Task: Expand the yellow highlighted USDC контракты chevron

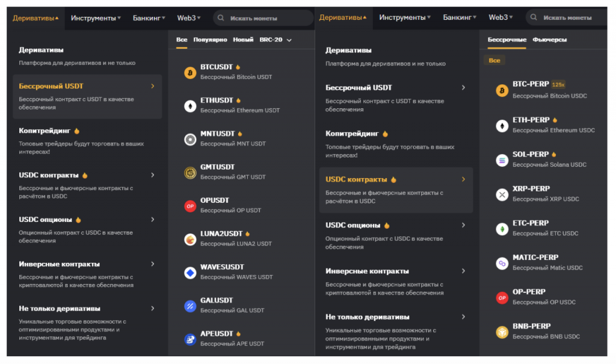Action: 463,179
